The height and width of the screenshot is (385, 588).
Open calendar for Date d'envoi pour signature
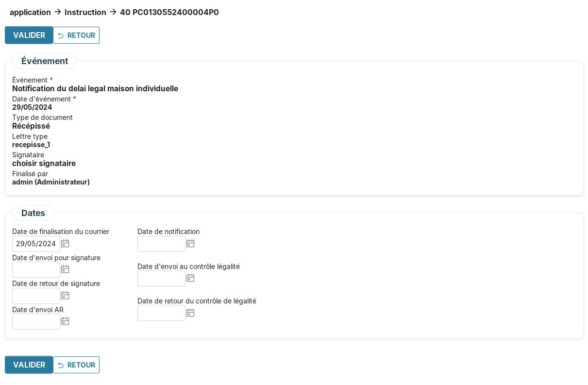65,269
